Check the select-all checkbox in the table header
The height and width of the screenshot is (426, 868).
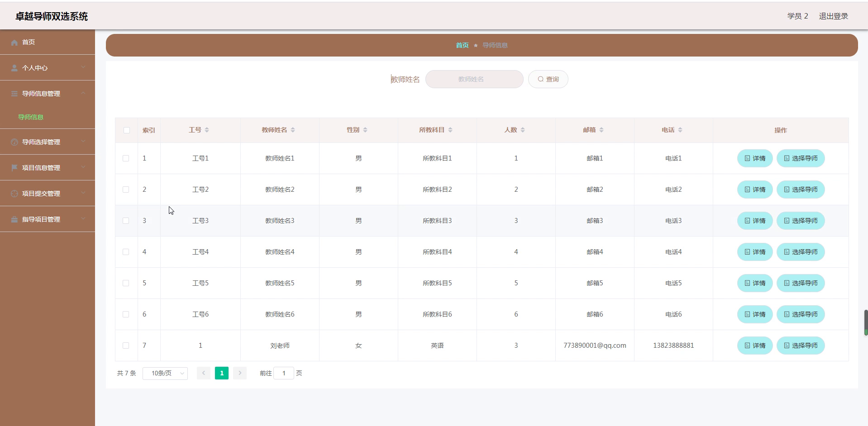tap(127, 130)
